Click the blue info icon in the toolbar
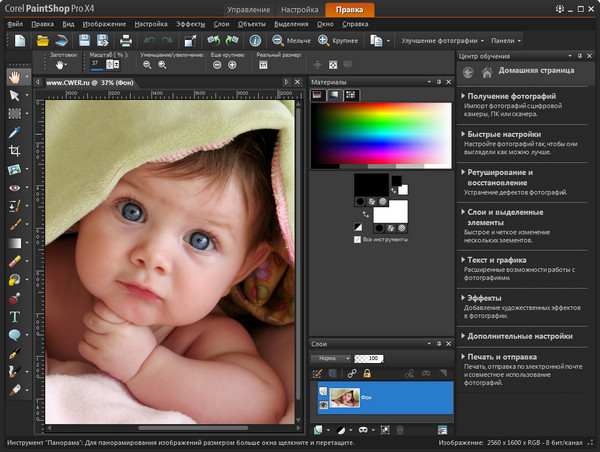600x452 pixels. coord(256,40)
